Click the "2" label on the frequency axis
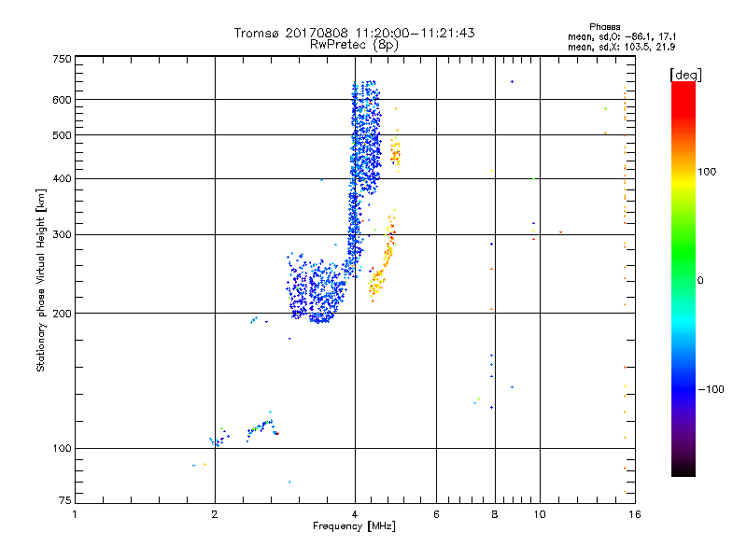The height and width of the screenshot is (560, 747). coord(215,514)
